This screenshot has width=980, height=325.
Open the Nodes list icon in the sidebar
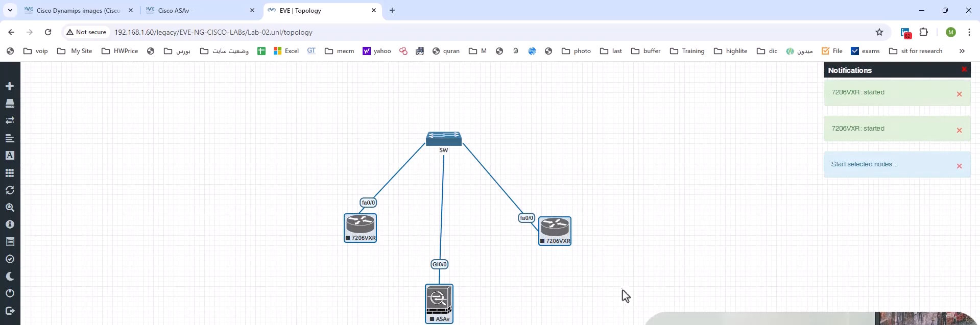point(10,104)
